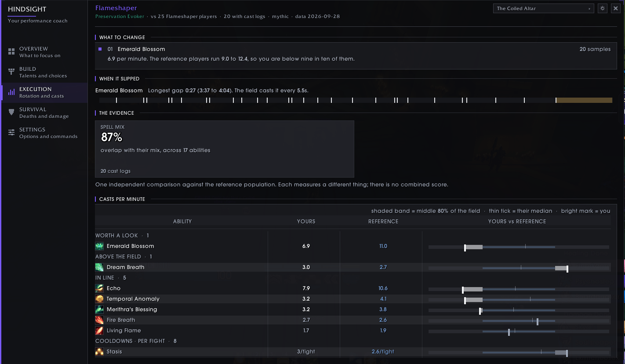The image size is (625, 364).
Task: Click the Echo spell icon
Action: coord(99,288)
